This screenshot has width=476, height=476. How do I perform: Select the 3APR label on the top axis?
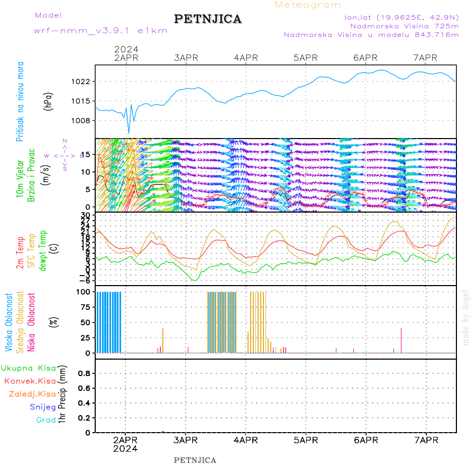click(186, 58)
